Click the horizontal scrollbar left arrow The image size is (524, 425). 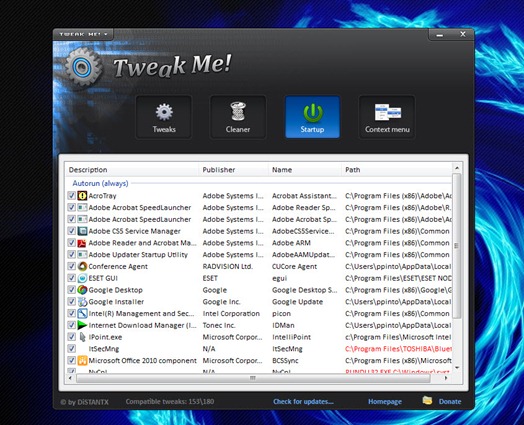click(70, 378)
